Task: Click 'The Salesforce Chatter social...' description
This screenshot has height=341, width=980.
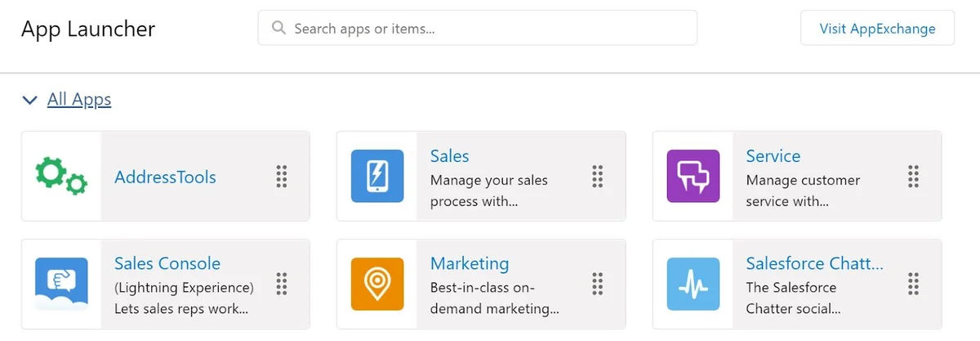Action: pos(793,298)
